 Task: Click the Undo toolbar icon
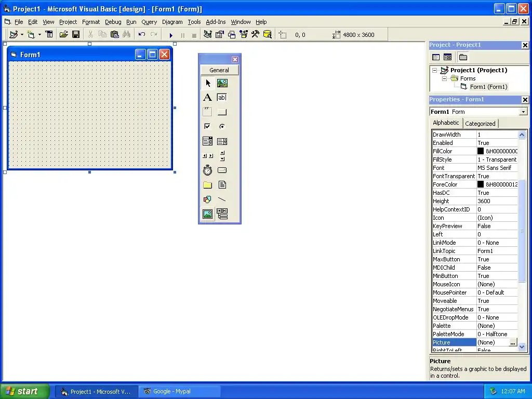142,35
